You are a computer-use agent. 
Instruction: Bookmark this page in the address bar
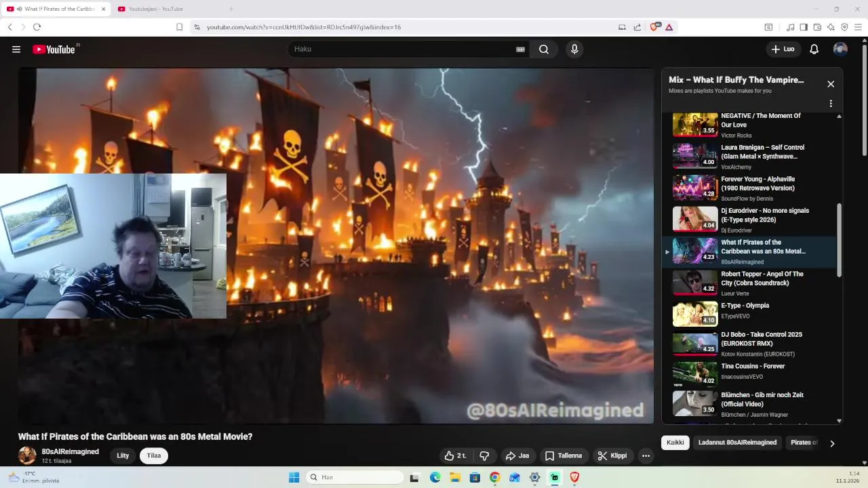(x=179, y=27)
